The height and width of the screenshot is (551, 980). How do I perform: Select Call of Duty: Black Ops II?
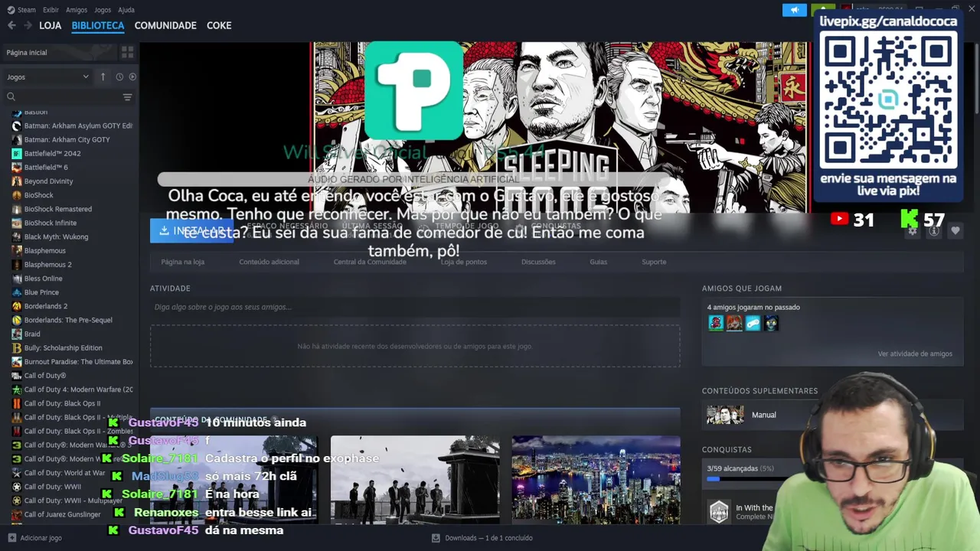62,403
